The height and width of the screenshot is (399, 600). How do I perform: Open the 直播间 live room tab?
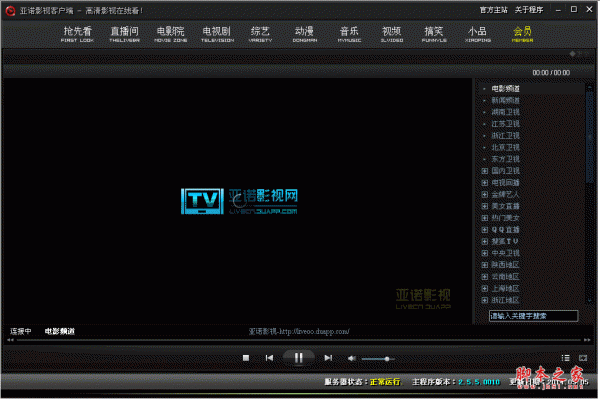pos(124,34)
